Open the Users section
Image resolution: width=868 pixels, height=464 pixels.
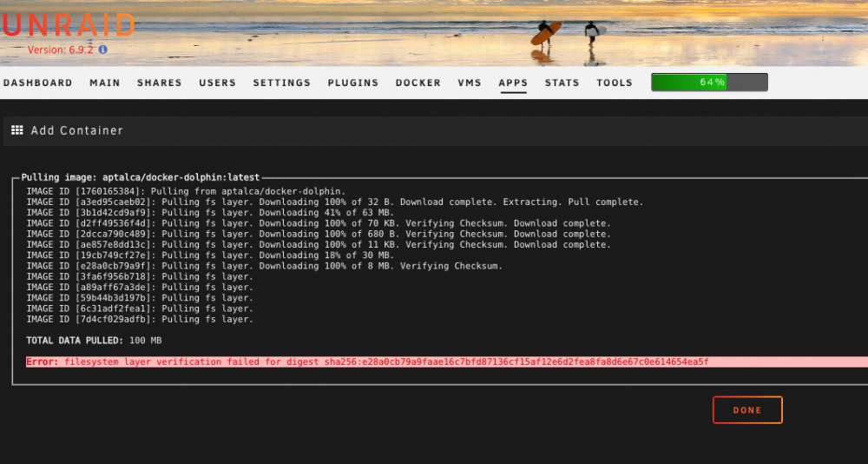tap(218, 83)
